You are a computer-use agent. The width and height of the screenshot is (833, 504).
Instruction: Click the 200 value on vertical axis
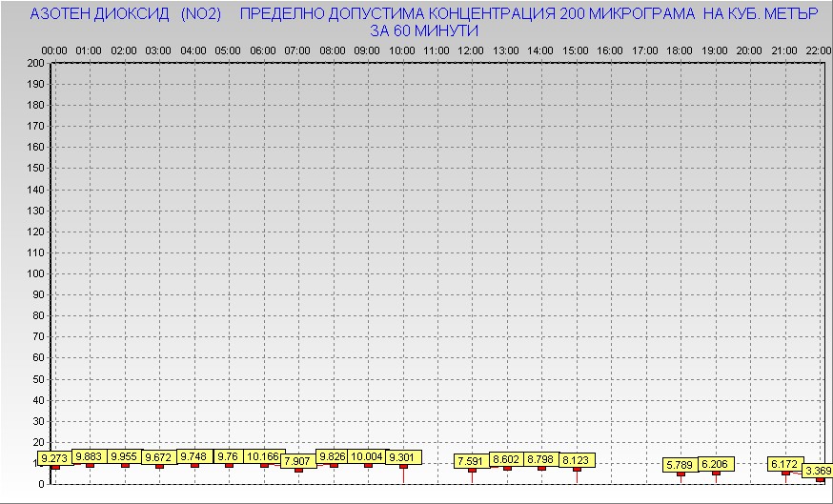35,63
